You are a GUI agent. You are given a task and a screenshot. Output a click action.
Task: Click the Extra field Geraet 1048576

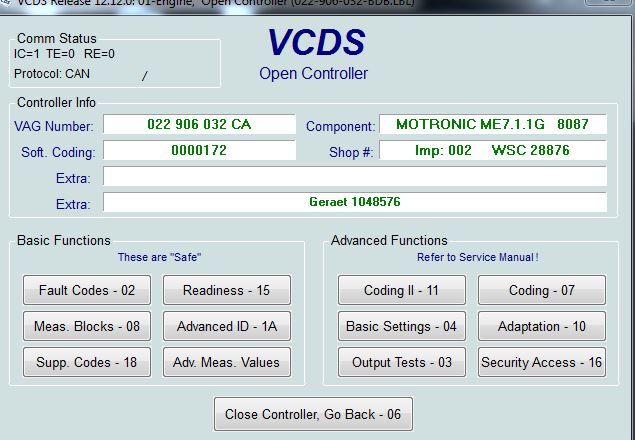click(355, 202)
